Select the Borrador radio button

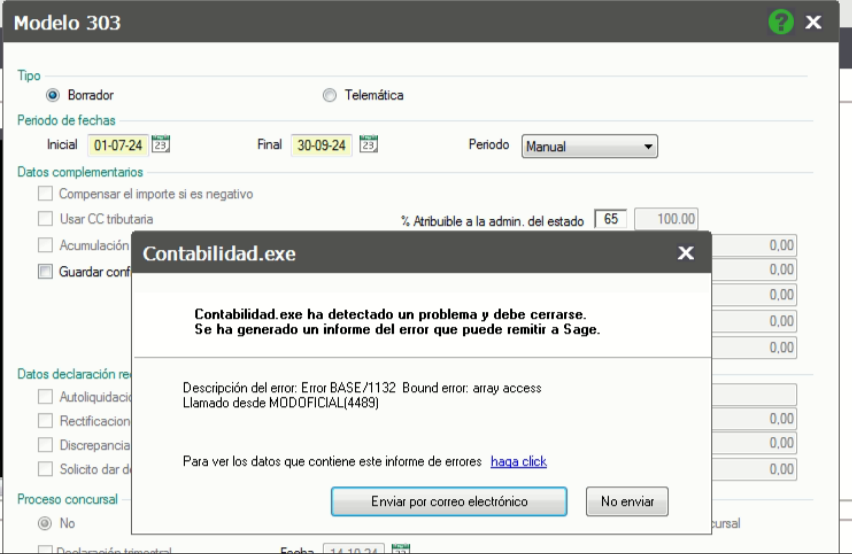[53, 95]
